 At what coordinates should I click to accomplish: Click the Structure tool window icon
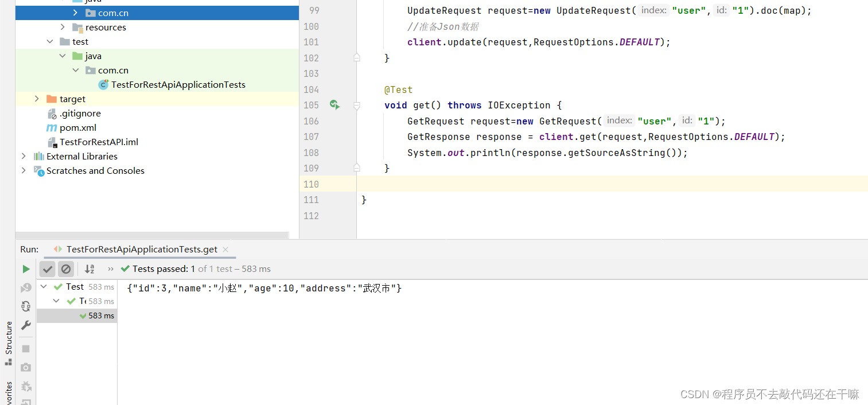pyautogui.click(x=8, y=361)
